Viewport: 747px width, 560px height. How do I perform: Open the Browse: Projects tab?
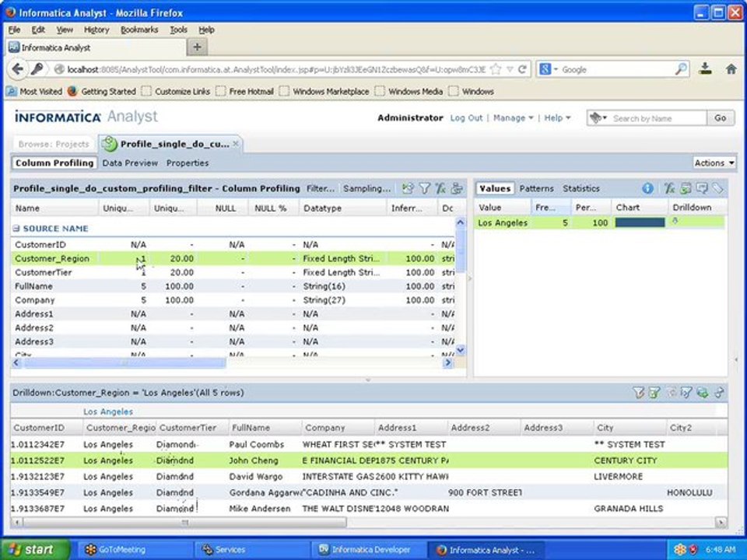pos(54,144)
